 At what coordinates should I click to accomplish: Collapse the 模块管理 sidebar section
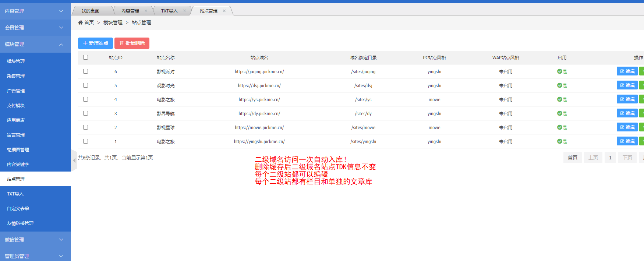click(34, 44)
